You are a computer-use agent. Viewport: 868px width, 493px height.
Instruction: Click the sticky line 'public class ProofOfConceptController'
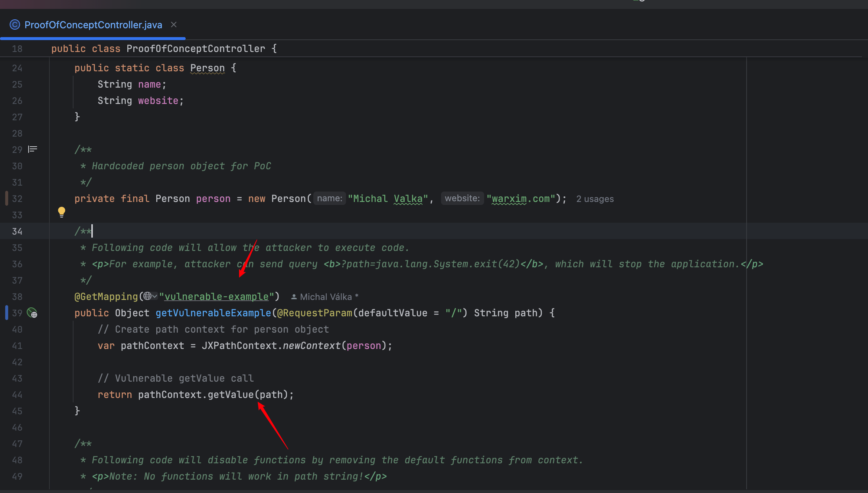(164, 49)
